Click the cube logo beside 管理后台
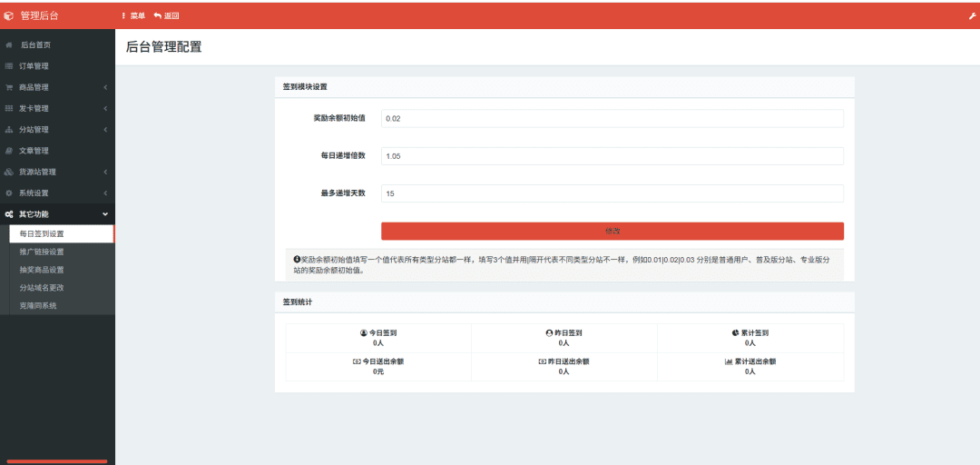 (9, 15)
